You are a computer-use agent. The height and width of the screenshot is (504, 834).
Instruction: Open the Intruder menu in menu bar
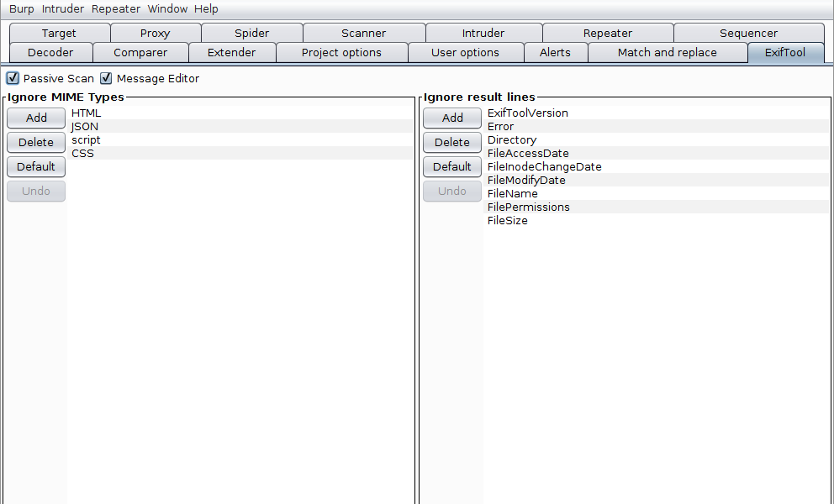[63, 9]
